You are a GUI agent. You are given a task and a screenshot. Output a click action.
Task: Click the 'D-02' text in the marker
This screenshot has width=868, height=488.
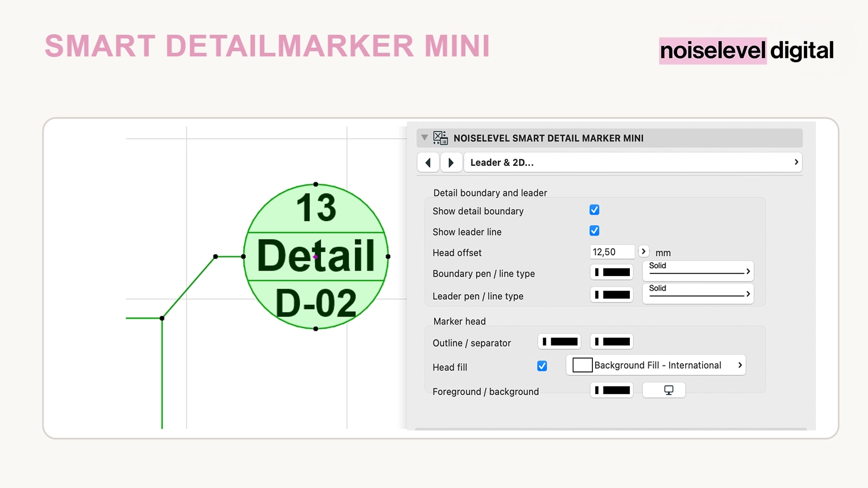coord(316,303)
